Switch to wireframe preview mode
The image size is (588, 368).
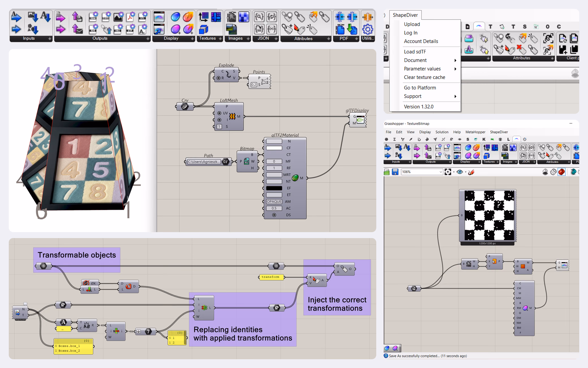(x=553, y=172)
